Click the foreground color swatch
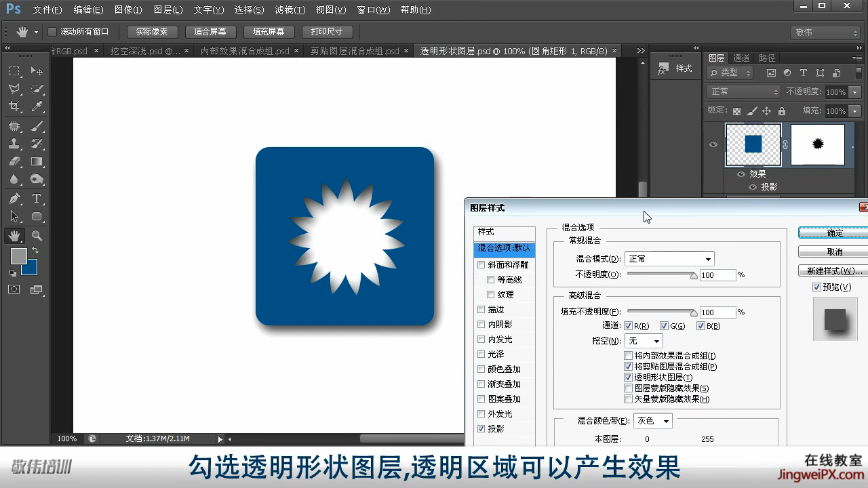 (x=18, y=256)
